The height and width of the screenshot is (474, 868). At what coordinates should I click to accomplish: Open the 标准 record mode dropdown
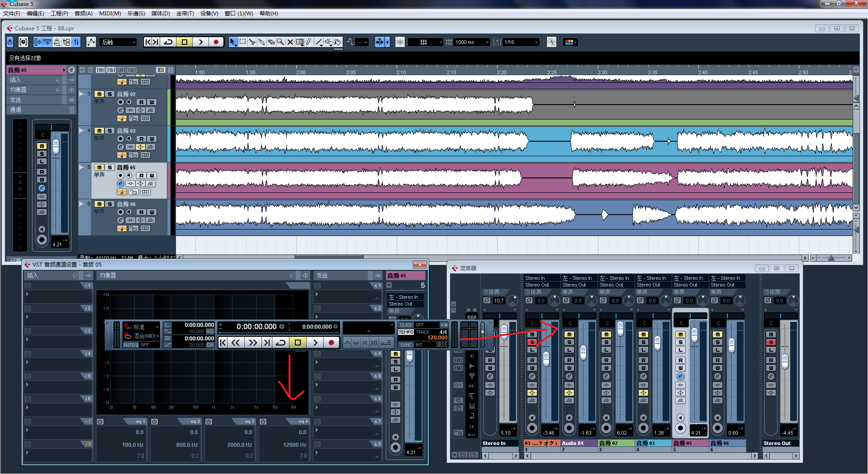tap(142, 327)
